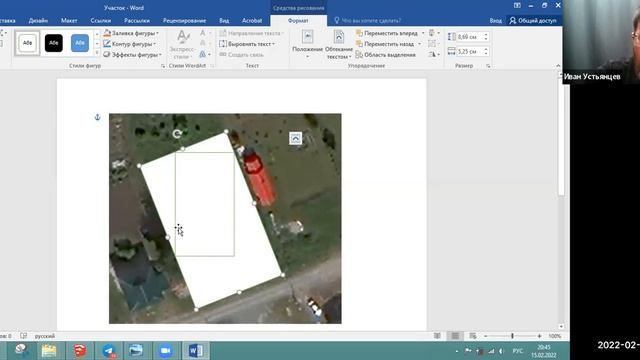Open Область выделения selection pane
640x360 pixels.
tap(386, 54)
